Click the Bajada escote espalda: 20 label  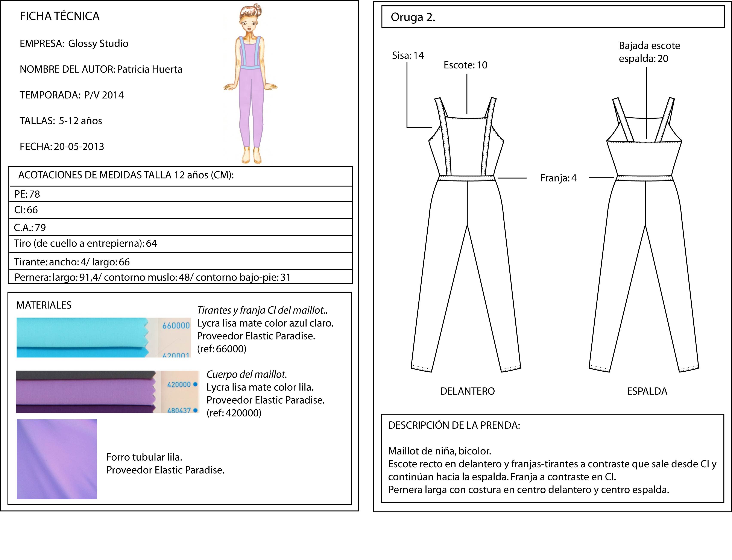[x=649, y=52]
